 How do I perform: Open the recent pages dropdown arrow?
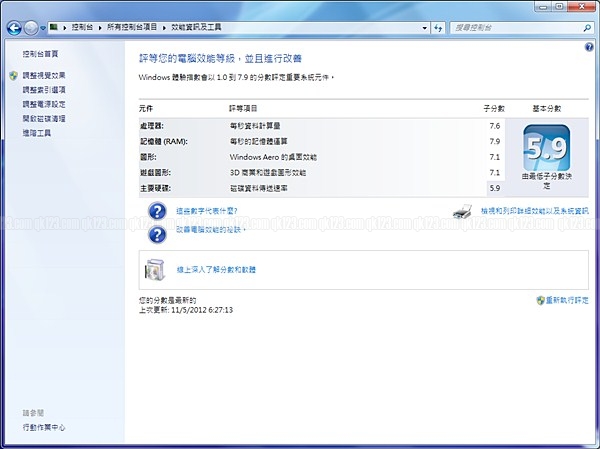43,28
